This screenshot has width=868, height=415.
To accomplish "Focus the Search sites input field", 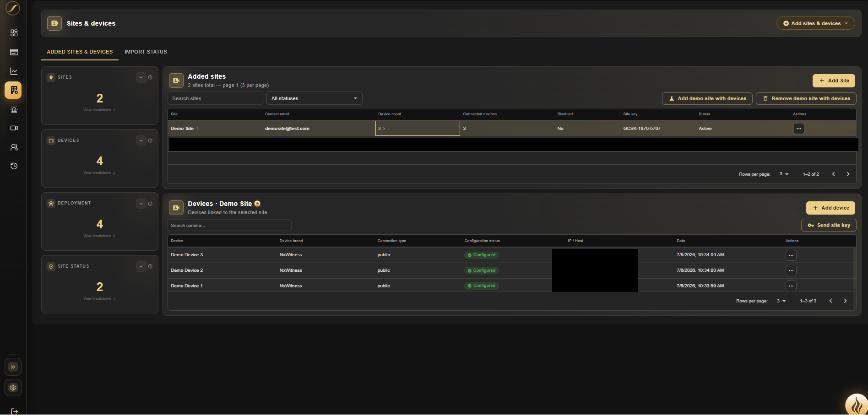I will coord(215,98).
